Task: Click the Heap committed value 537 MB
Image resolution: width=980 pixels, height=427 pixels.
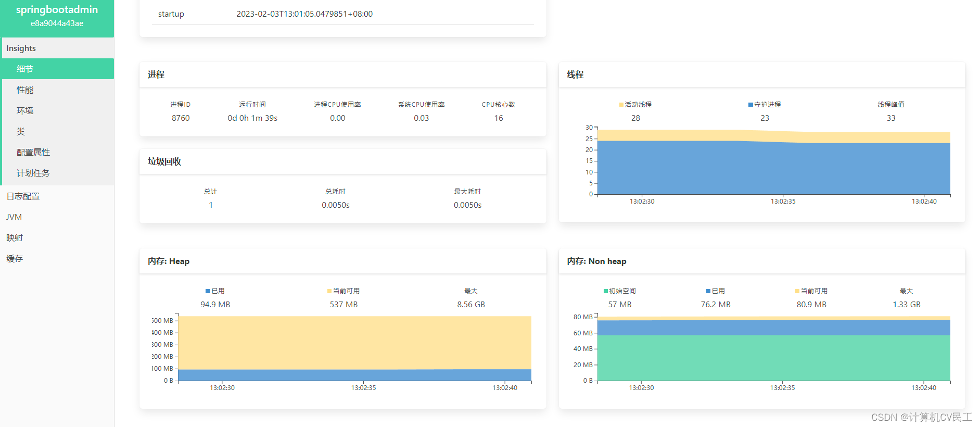Action: pyautogui.click(x=343, y=305)
